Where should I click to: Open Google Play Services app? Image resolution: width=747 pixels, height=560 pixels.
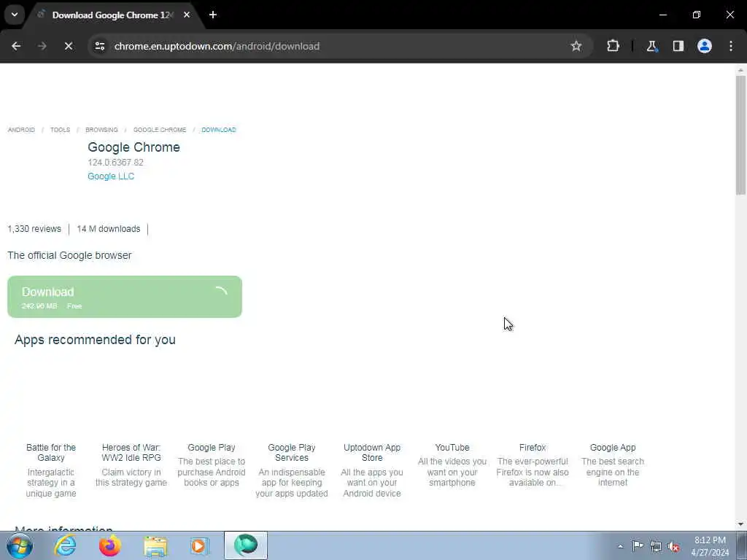(292, 452)
